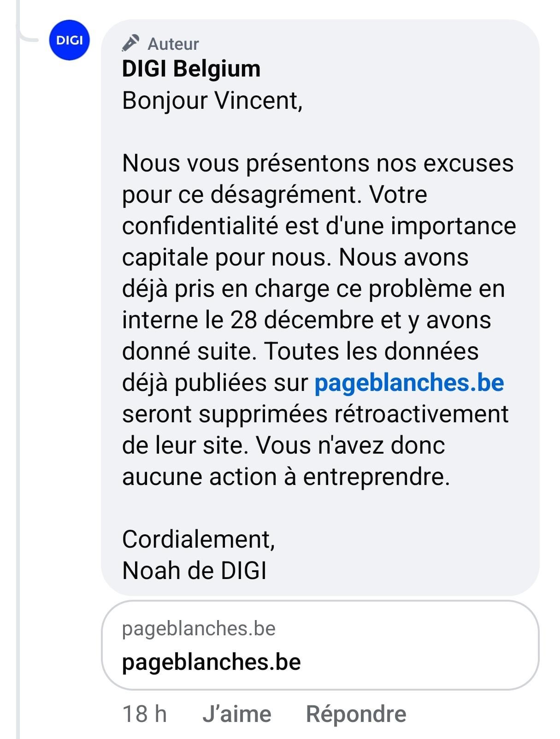Follow the blue pageblanches.be link in the text
The width and height of the screenshot is (560, 739).
coord(409,383)
